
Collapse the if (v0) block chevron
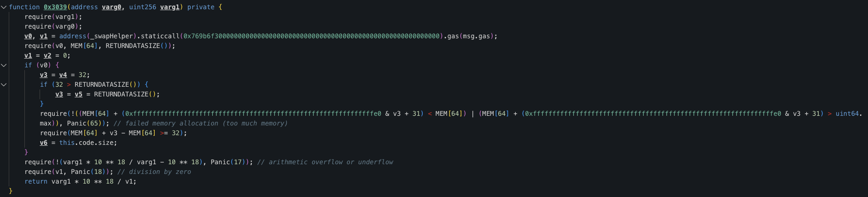point(4,65)
